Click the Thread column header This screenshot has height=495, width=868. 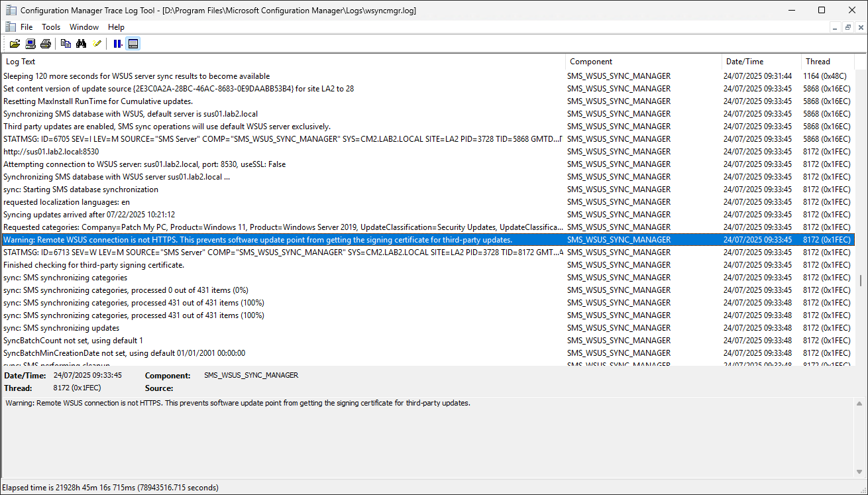click(x=818, y=61)
